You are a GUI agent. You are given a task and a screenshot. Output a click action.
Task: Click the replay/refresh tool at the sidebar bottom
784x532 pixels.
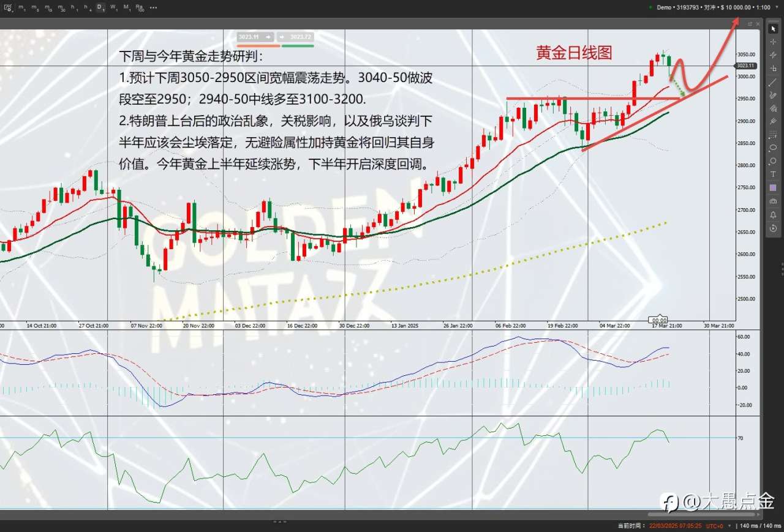pos(773,228)
